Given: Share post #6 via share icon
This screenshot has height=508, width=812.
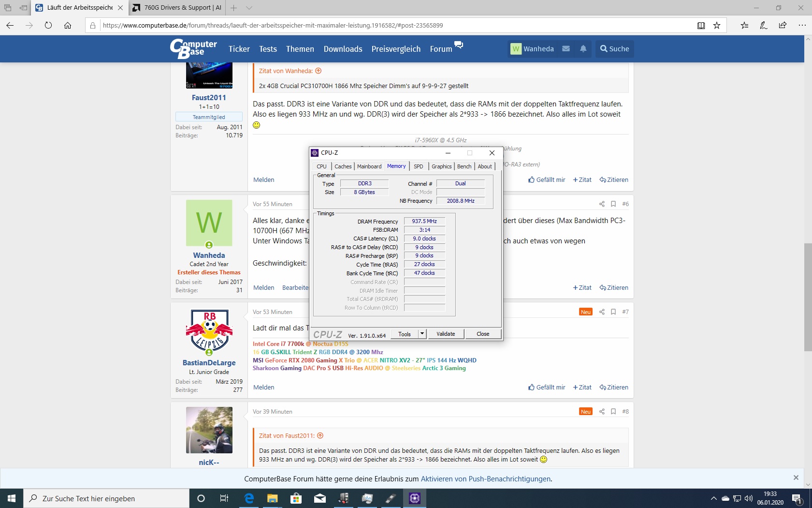Looking at the screenshot, I should pos(602,204).
